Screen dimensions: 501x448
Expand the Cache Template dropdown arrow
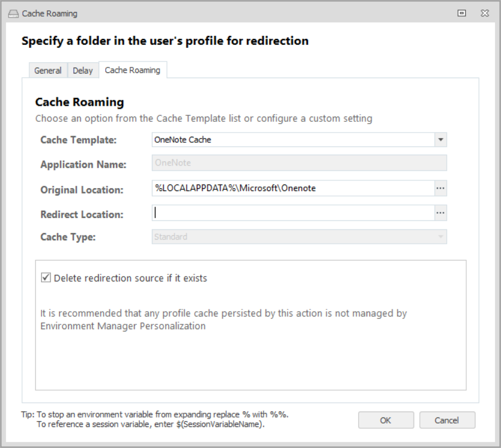[x=441, y=140]
